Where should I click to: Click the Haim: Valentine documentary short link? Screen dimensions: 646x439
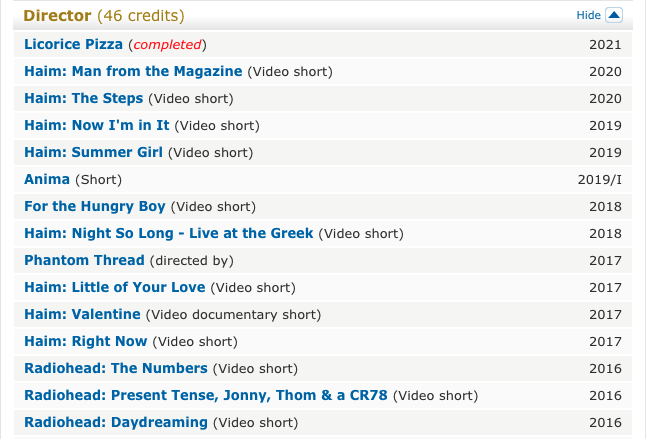tap(83, 314)
